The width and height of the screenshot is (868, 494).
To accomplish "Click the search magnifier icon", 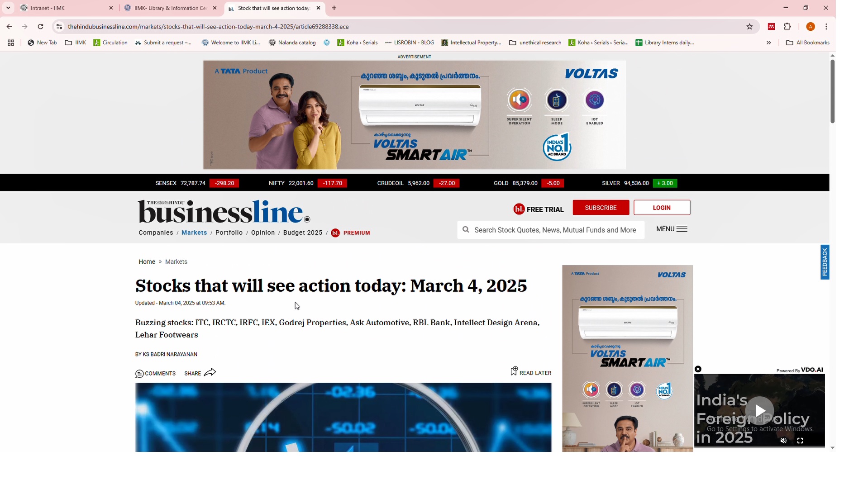I will 466,230.
